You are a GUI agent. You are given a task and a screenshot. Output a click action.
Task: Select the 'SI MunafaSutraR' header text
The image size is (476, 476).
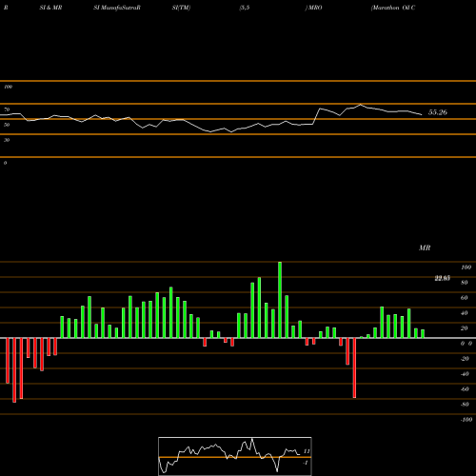(117, 8)
